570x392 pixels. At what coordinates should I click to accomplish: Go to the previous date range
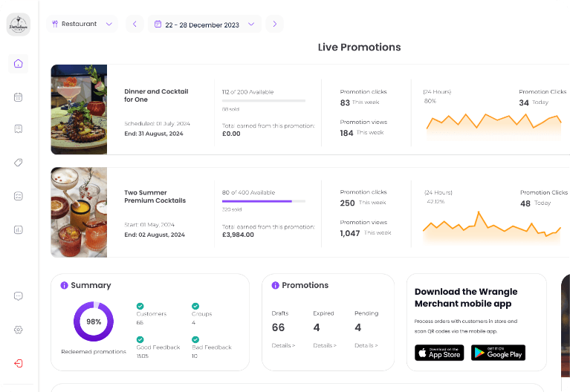135,24
